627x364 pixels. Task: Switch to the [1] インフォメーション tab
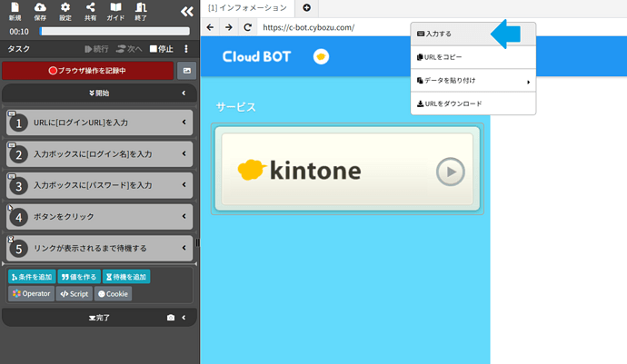tap(247, 8)
